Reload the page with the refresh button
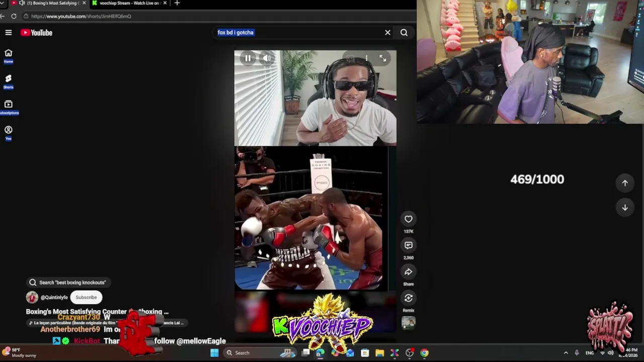644x362 pixels. pos(14,16)
